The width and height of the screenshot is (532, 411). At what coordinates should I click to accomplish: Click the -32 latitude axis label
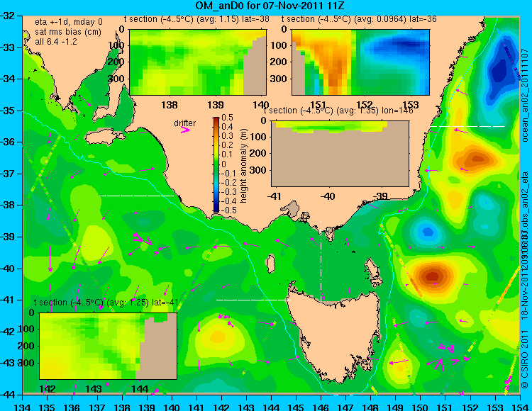tap(8, 16)
